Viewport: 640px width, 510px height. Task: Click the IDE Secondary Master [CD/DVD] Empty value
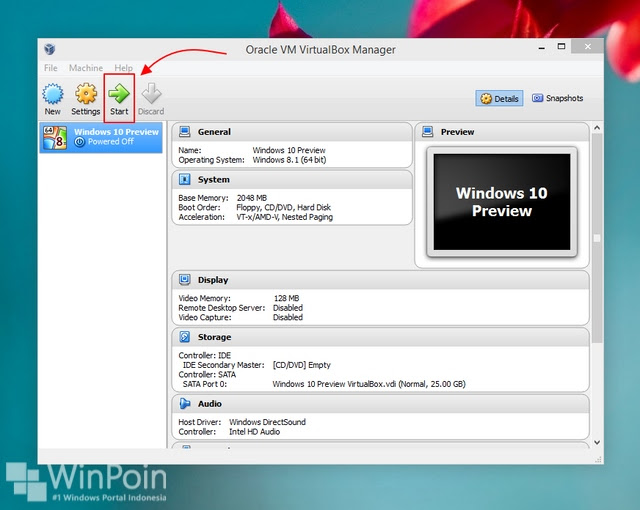(301, 365)
